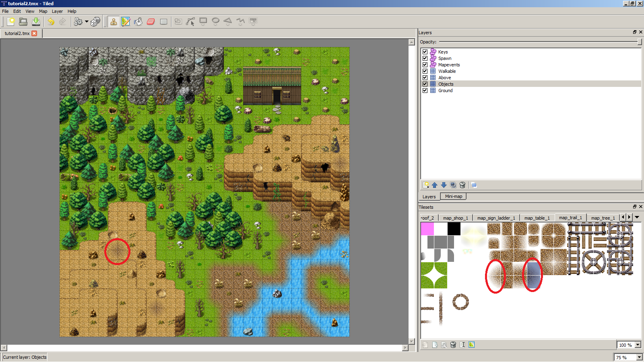Open the map zoom 75 % dropdown

click(639, 357)
